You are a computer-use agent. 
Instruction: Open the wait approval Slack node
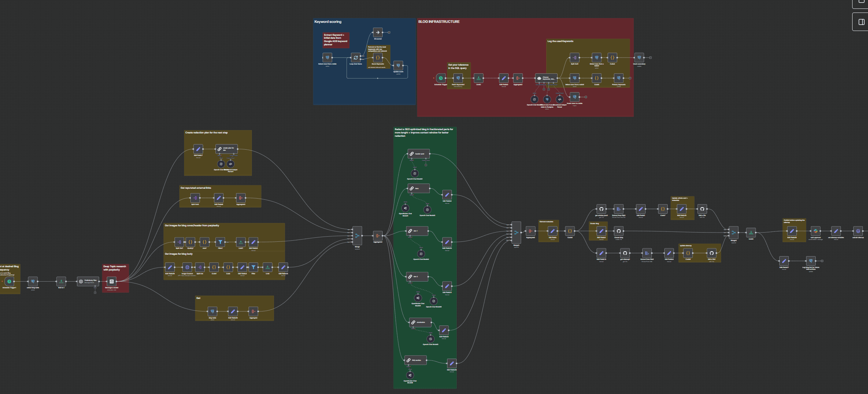click(815, 231)
